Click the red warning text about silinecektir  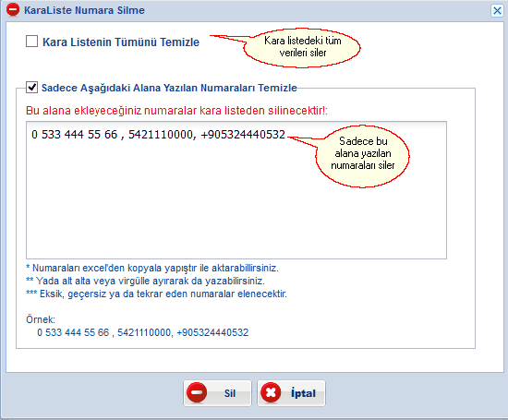click(x=176, y=111)
